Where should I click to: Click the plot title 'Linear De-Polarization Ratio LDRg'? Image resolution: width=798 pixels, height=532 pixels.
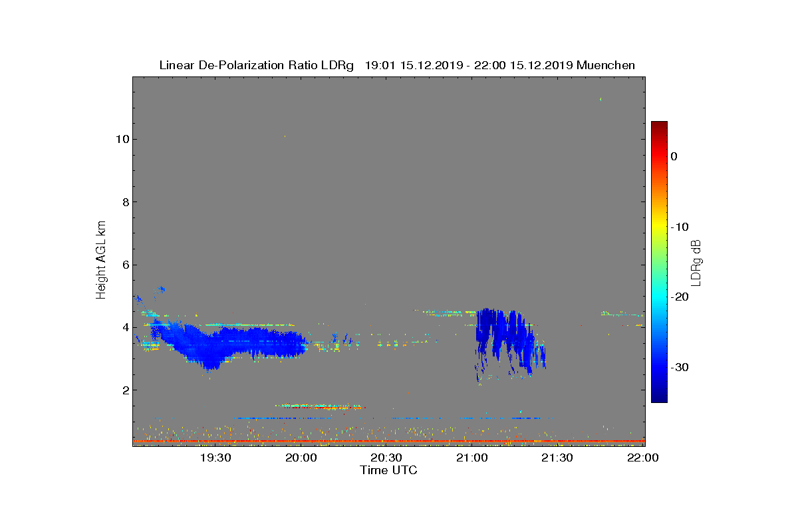pos(258,65)
